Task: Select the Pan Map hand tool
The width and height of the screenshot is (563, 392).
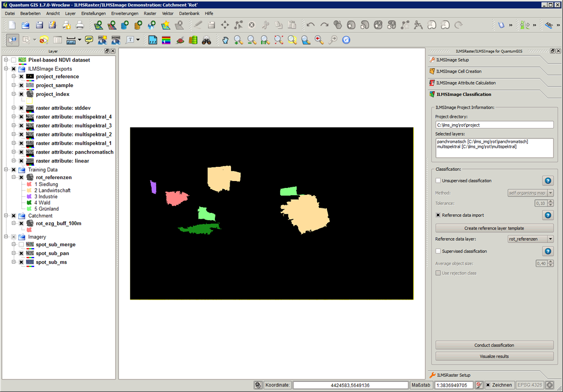Action: click(x=225, y=40)
